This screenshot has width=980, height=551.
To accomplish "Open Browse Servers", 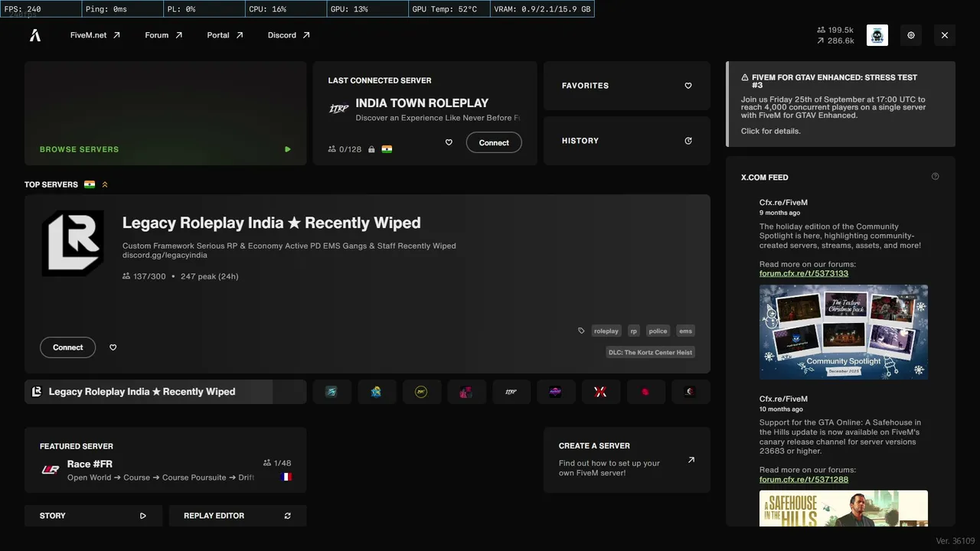I will pos(165,113).
